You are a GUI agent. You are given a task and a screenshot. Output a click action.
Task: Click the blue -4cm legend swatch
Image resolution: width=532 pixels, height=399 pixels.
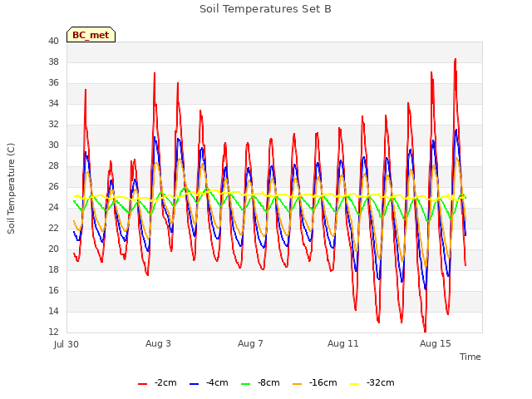pyautogui.click(x=194, y=384)
